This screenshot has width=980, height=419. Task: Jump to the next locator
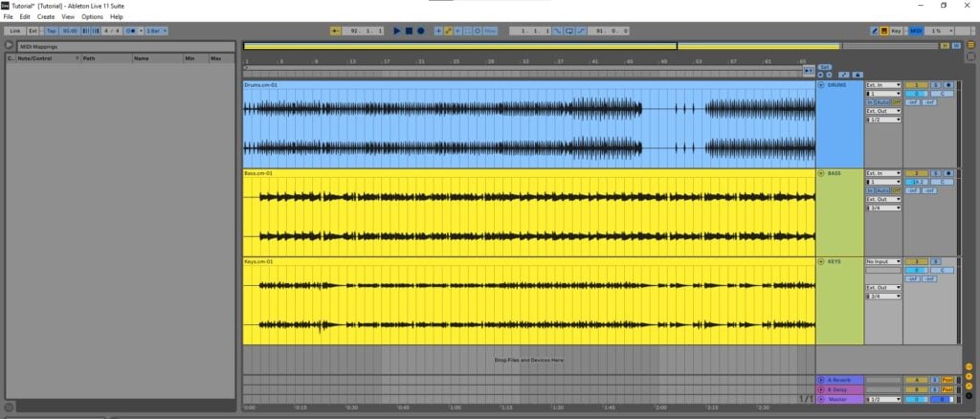829,75
